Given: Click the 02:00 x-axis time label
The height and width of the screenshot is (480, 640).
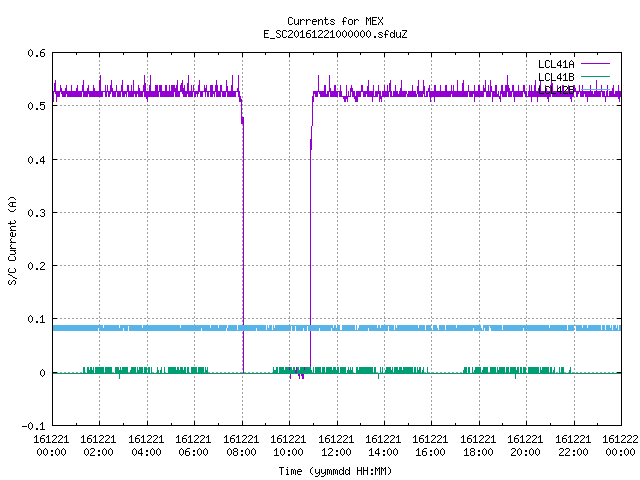Looking at the screenshot, I should 98,452.
